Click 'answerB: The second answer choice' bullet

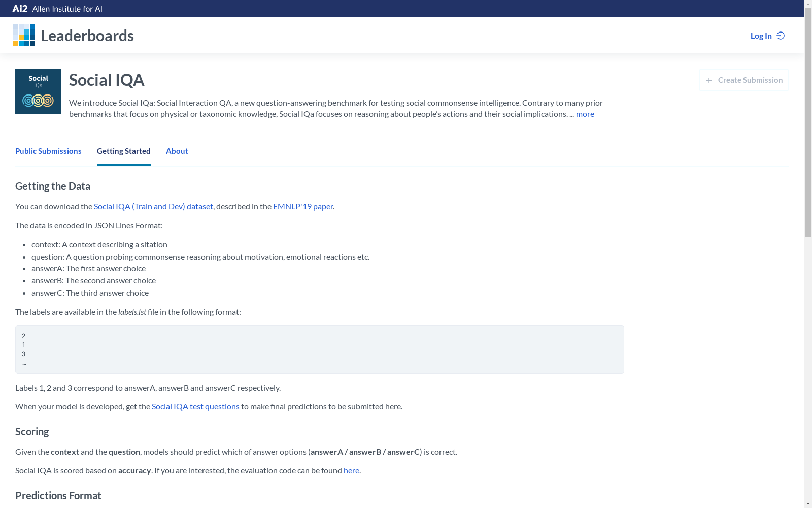click(93, 280)
